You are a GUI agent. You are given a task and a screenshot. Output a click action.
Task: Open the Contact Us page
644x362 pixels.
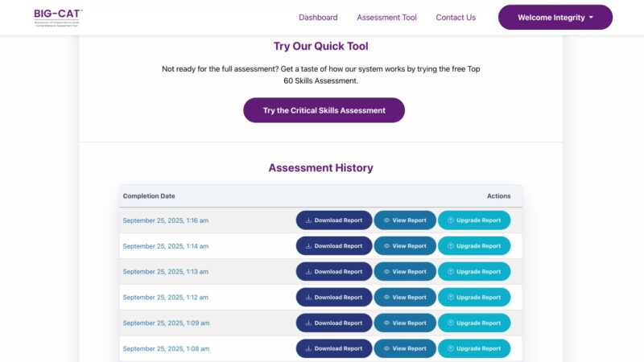pyautogui.click(x=456, y=18)
